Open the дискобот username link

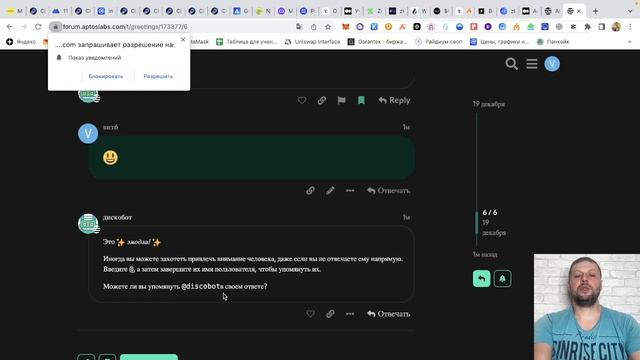(117, 218)
